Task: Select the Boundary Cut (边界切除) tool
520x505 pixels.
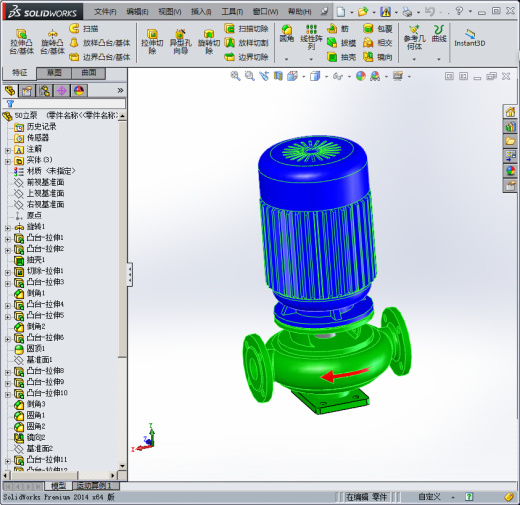Action: (x=246, y=57)
